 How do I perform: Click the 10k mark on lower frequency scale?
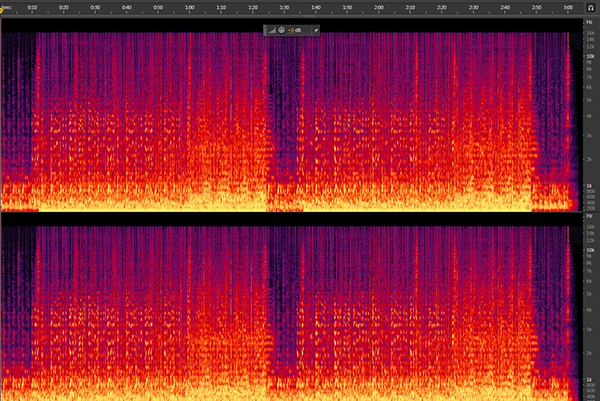point(590,251)
